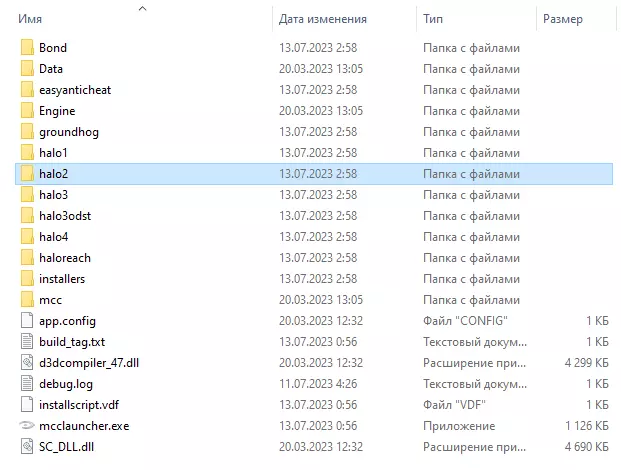621x470 pixels.
Task: Click the Приложение type cell
Action: 459,426
